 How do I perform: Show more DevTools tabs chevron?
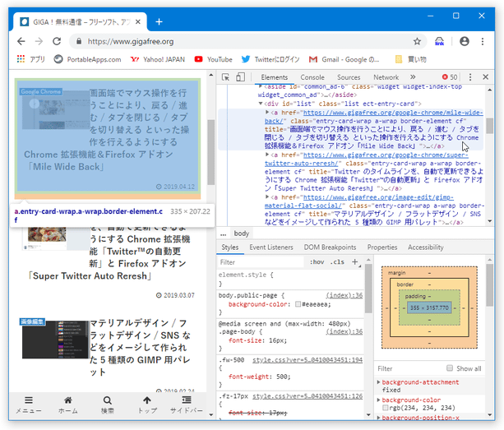point(413,77)
